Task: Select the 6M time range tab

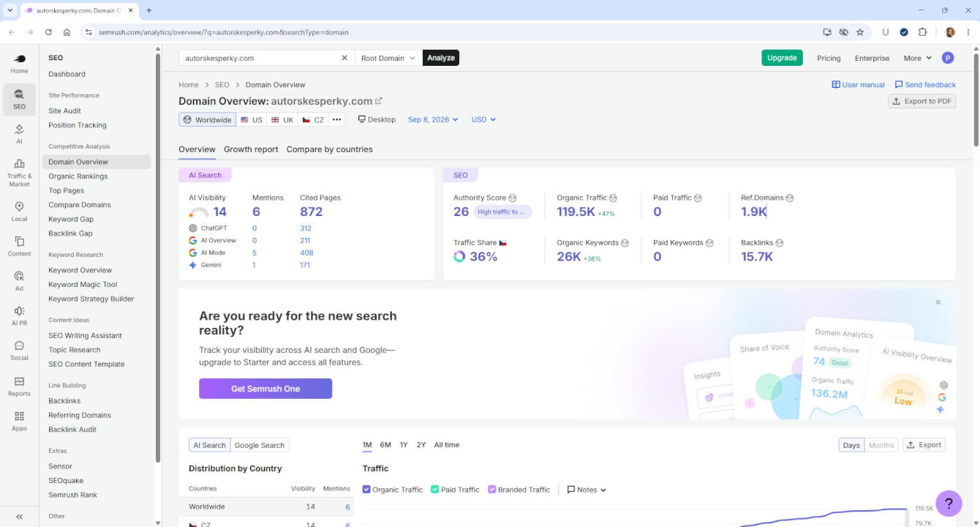Action: (385, 445)
